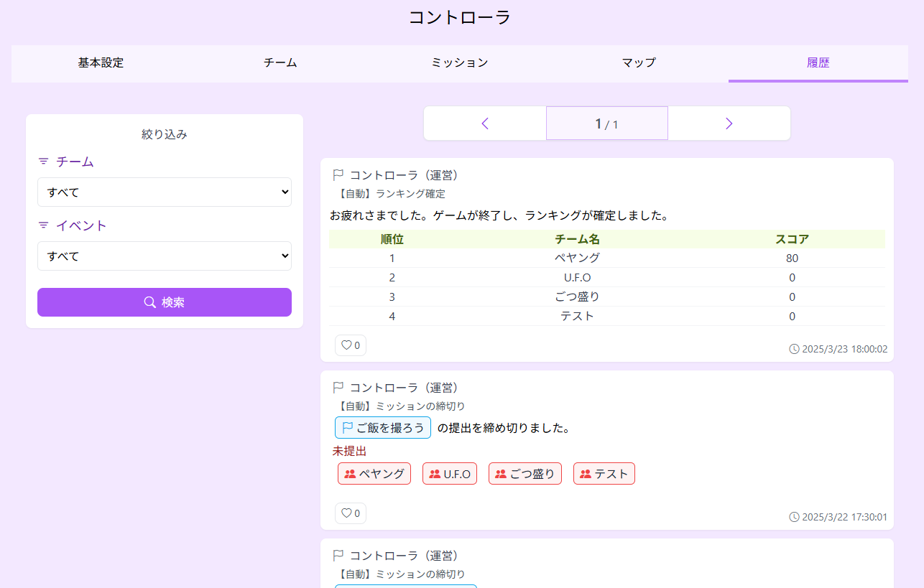Click clock icon beside 2025/3/22 17:30:01
Screen dimensions: 924x588
(794, 517)
